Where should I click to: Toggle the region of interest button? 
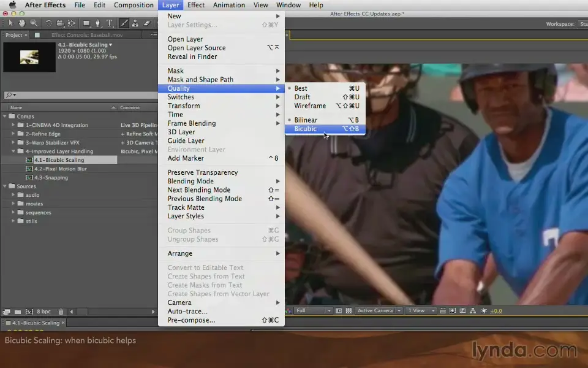[x=339, y=311]
